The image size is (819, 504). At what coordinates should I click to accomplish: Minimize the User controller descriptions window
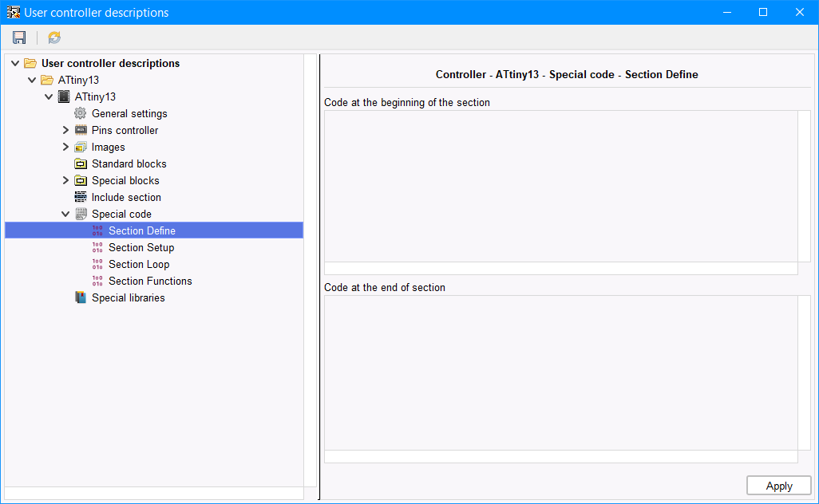[726, 12]
